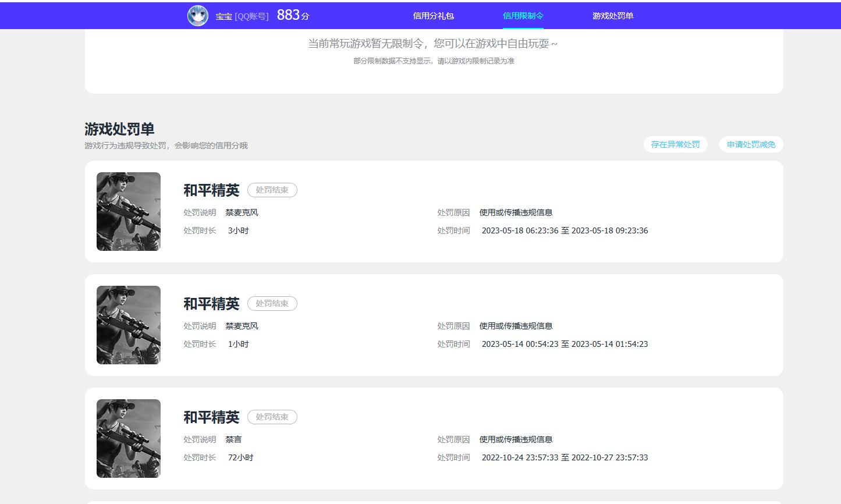This screenshot has width=841, height=504.
Task: Click the 1小时 penalty duration
Action: [x=238, y=344]
